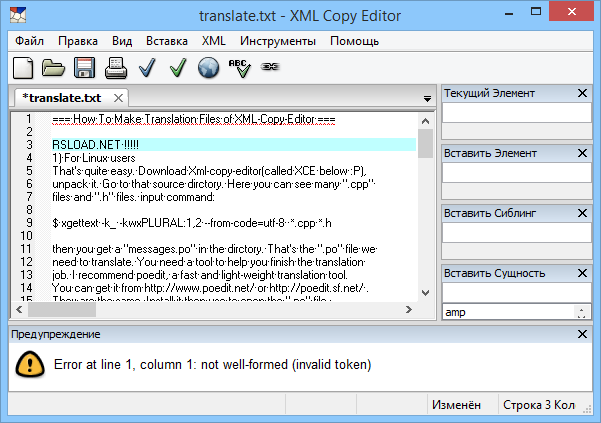Close the Вставить Сиблинг panel
Screen dimensions: 601x423
[x=582, y=213]
